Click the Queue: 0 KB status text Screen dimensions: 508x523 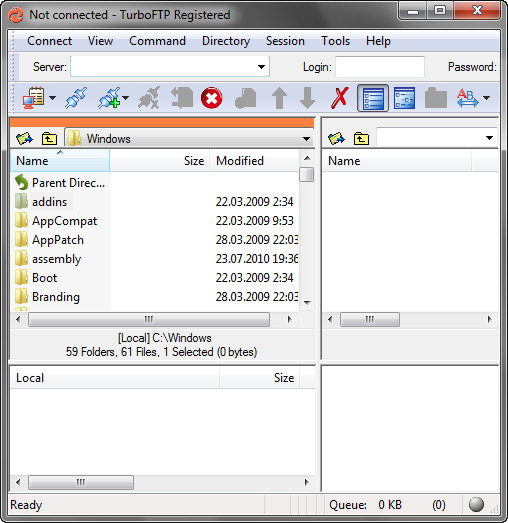tap(365, 505)
